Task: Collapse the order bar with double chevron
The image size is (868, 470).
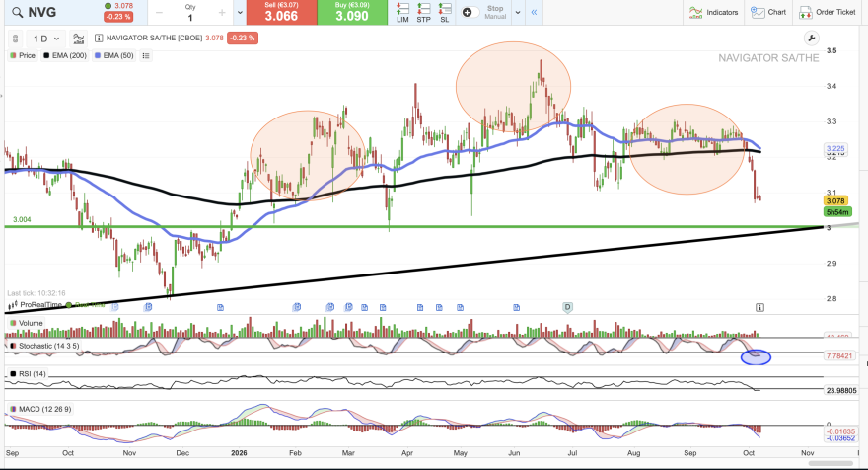Action: (x=534, y=12)
